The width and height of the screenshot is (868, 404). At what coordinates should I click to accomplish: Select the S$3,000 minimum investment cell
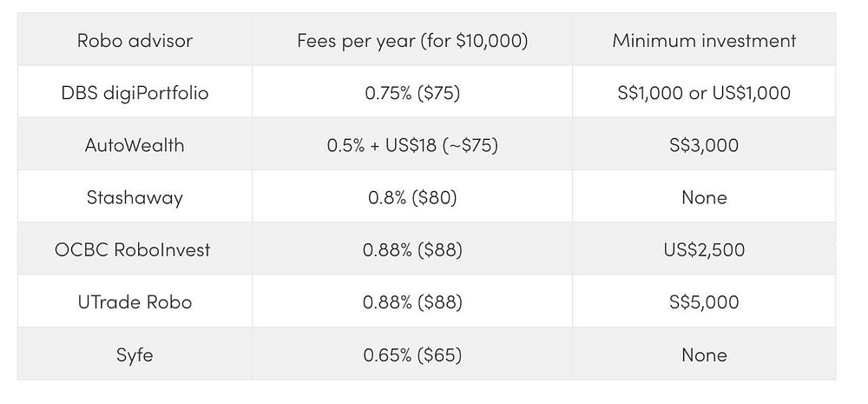coord(704,144)
